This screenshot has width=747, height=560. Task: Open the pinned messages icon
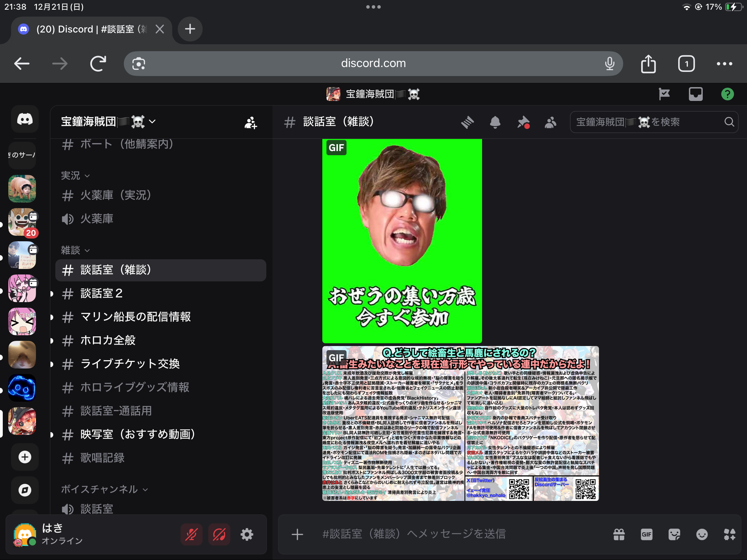coord(523,122)
